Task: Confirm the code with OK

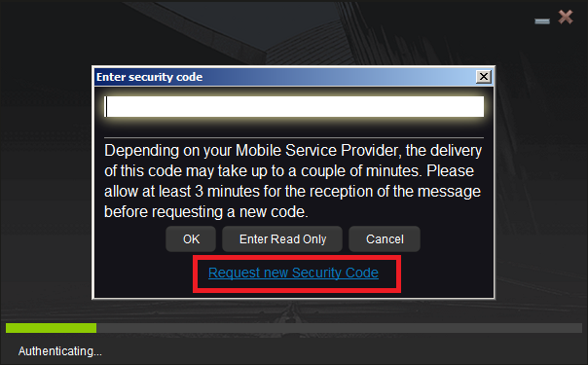Action: pos(191,239)
